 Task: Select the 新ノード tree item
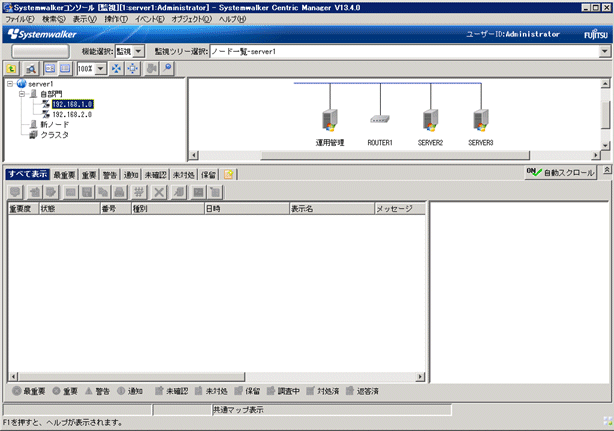click(54, 124)
